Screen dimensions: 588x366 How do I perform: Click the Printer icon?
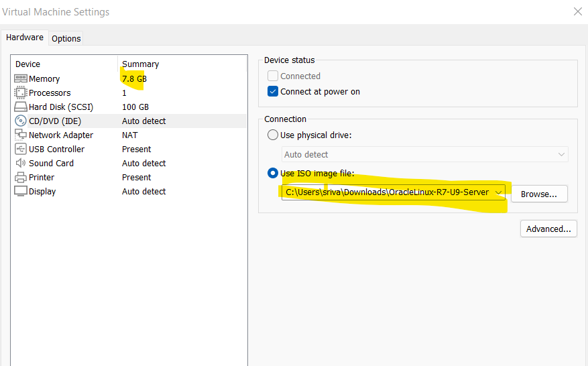coord(21,178)
